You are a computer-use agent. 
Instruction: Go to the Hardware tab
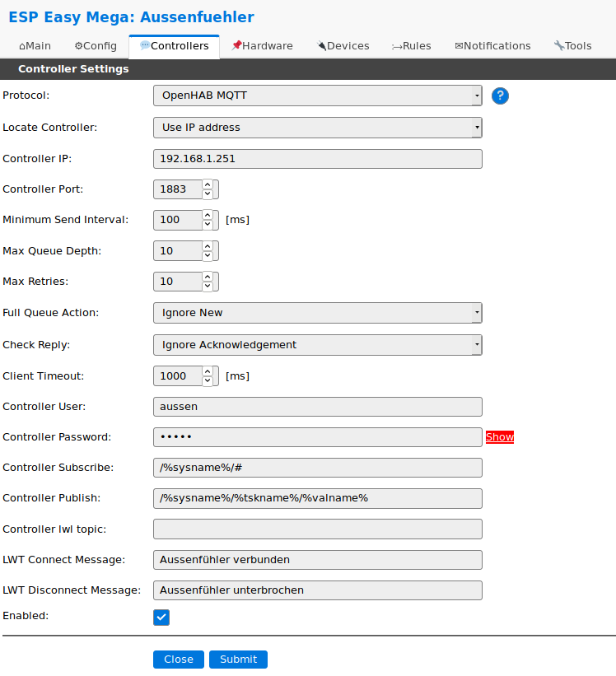pyautogui.click(x=262, y=46)
